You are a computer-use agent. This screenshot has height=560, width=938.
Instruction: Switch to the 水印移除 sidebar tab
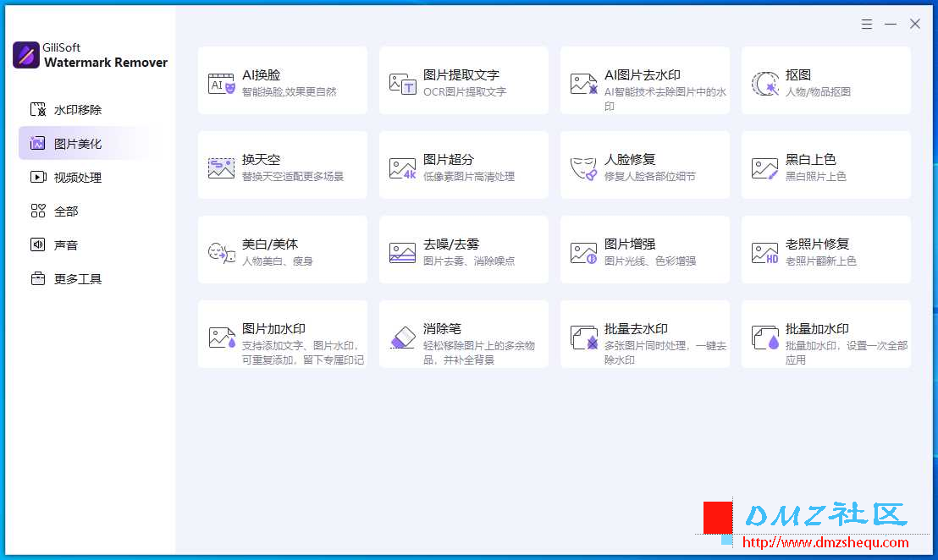click(x=66, y=110)
